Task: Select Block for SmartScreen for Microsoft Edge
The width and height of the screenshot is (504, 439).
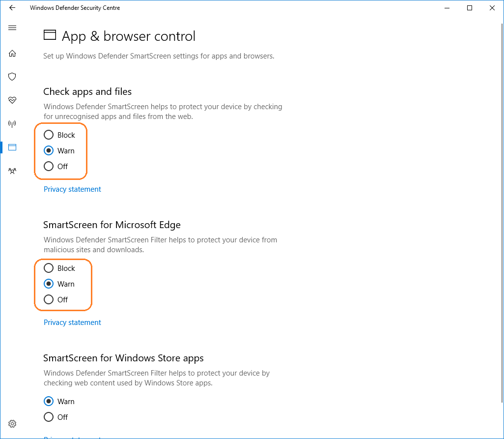Action: 49,268
